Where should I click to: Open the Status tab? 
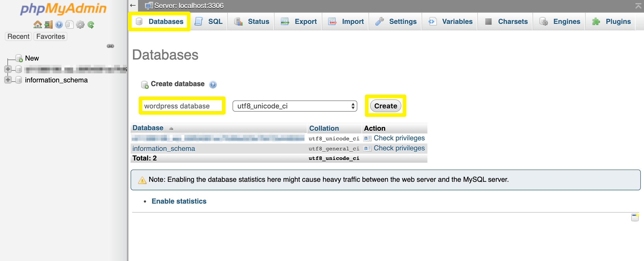pos(251,22)
